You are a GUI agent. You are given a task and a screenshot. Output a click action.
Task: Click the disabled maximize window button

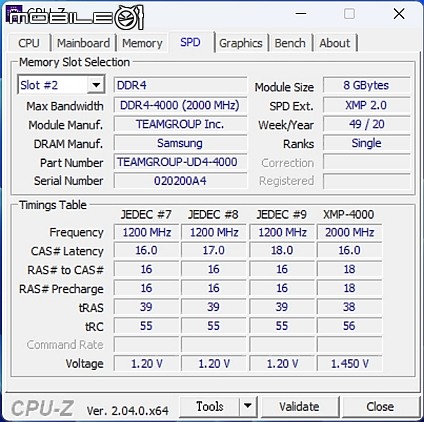click(x=349, y=14)
